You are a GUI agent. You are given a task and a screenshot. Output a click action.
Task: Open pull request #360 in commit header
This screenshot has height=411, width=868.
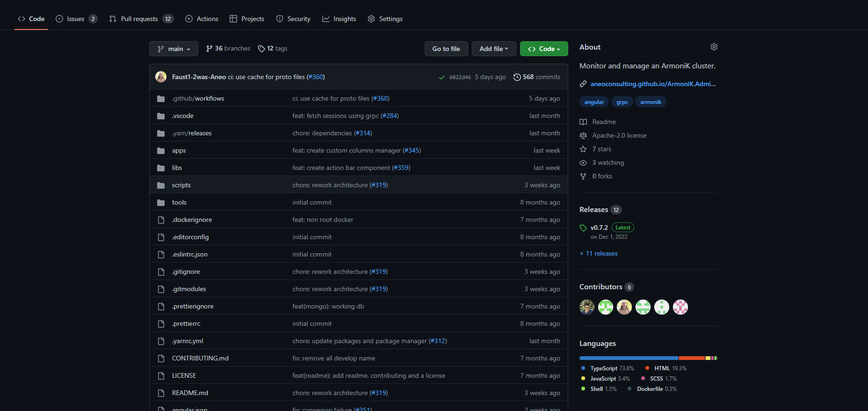click(x=316, y=77)
